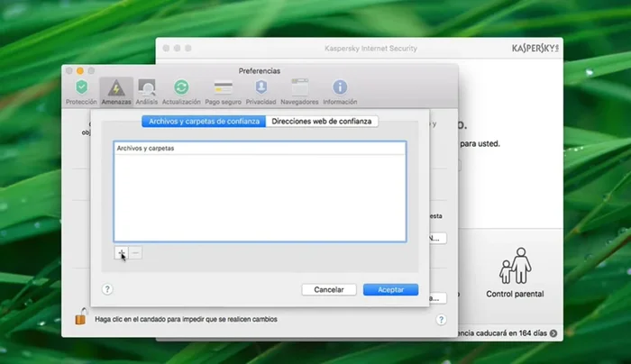Viewport: 631px width, 364px height.
Task: Select the Amenazas warning icon
Action: point(115,88)
